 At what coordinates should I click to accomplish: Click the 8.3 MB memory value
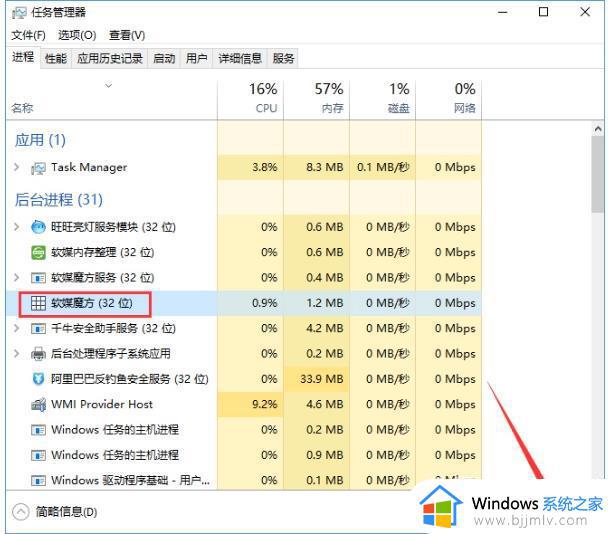coord(325,167)
